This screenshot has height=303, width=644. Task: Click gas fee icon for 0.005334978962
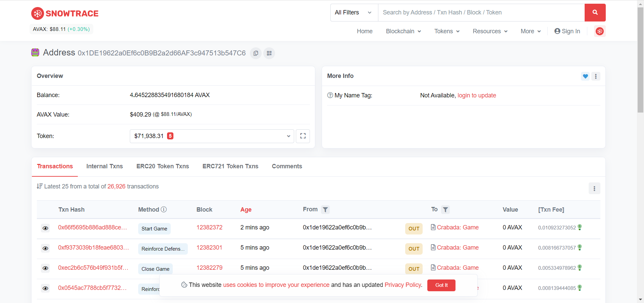coord(580,267)
